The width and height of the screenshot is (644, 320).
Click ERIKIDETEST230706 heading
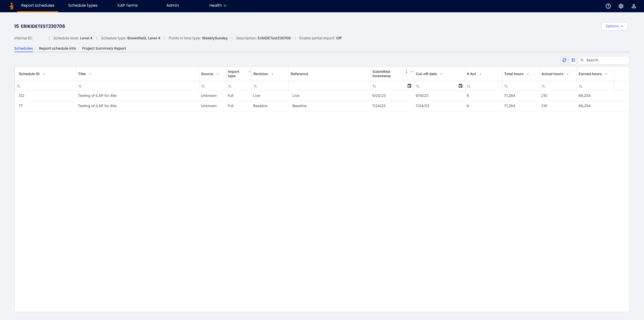tap(43, 26)
